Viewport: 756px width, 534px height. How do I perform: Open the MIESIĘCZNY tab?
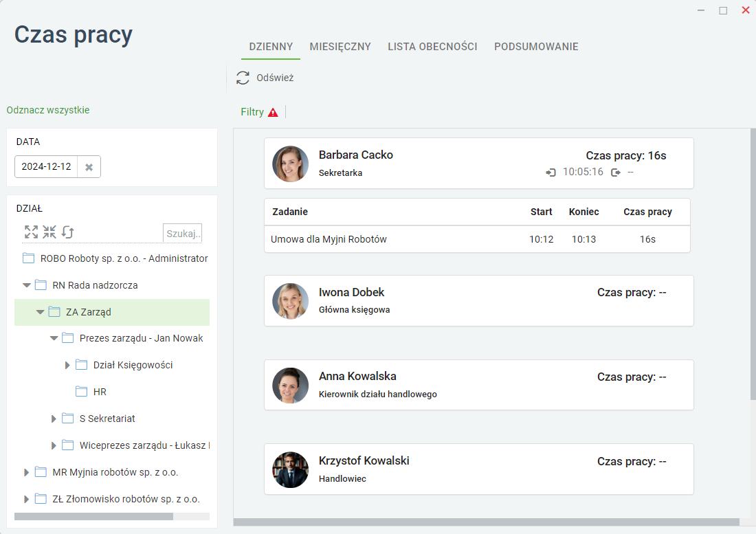(340, 47)
